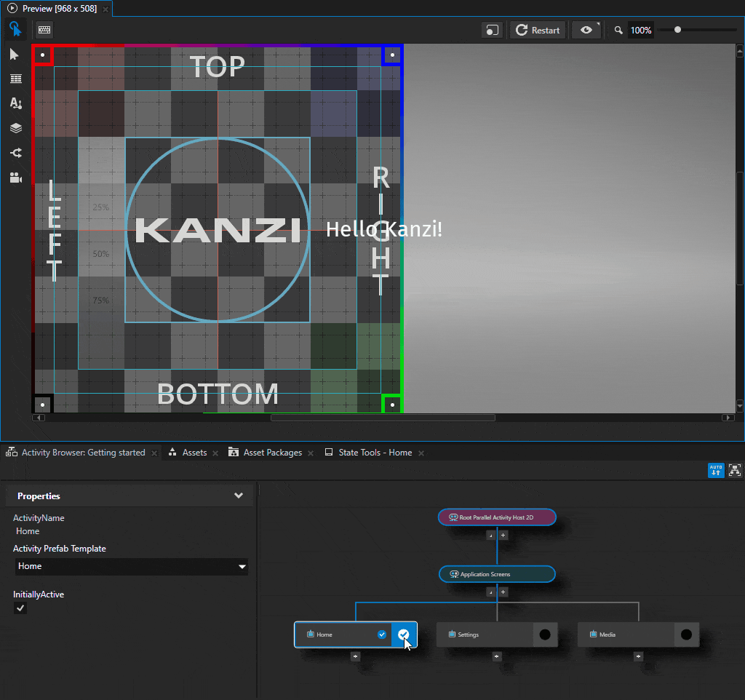The image size is (745, 700).
Task: Activate the Settings activity circle toggle
Action: (545, 635)
